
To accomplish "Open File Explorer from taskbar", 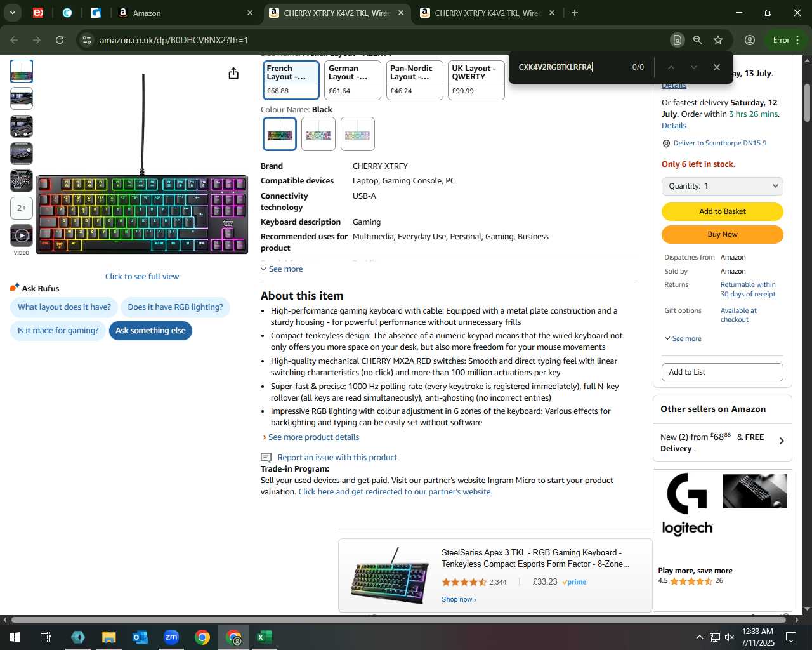I will point(108,637).
